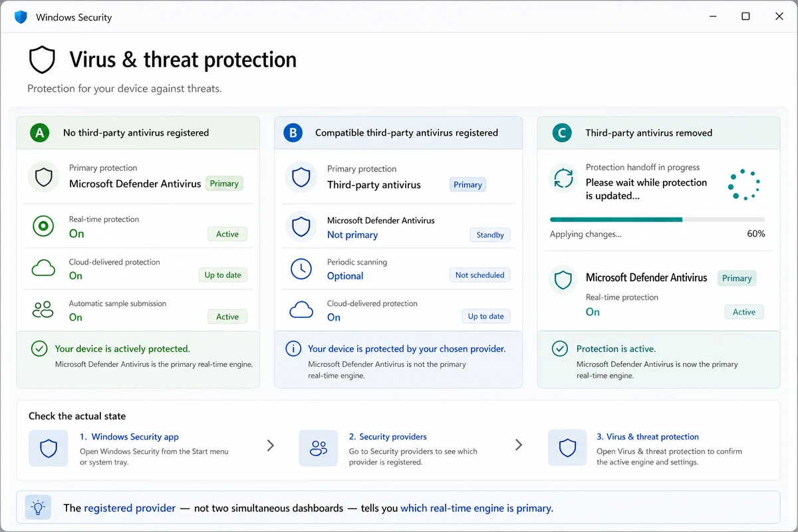The image size is (798, 532).
Task: Click the chevron between step 2 and step 3
Action: click(519, 445)
